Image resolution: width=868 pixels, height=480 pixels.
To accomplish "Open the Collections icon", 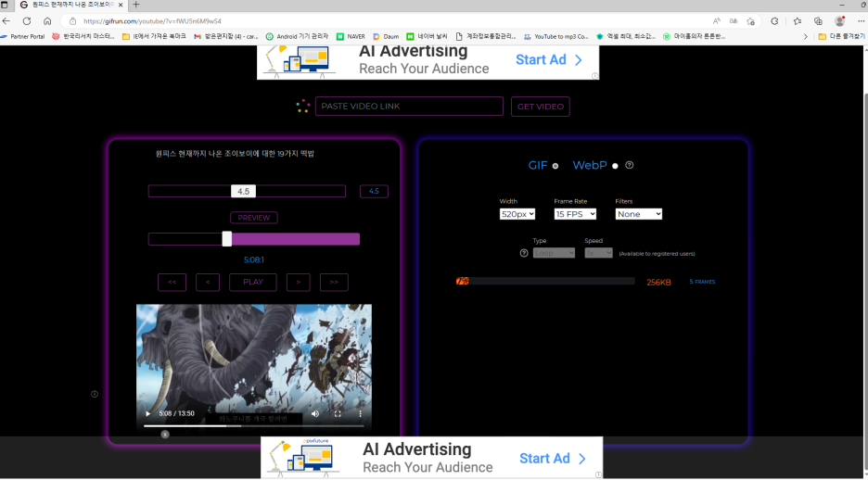I will click(x=818, y=21).
